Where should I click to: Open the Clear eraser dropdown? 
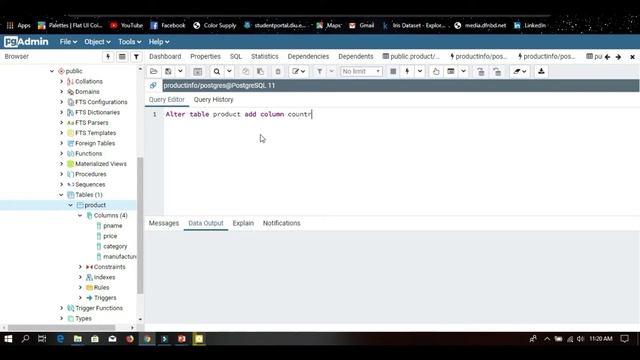tap(520, 71)
